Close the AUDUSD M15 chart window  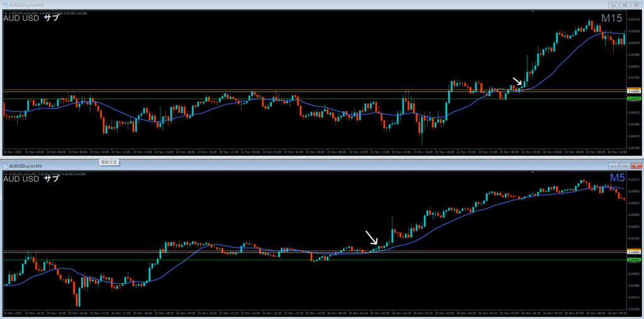click(x=635, y=5)
